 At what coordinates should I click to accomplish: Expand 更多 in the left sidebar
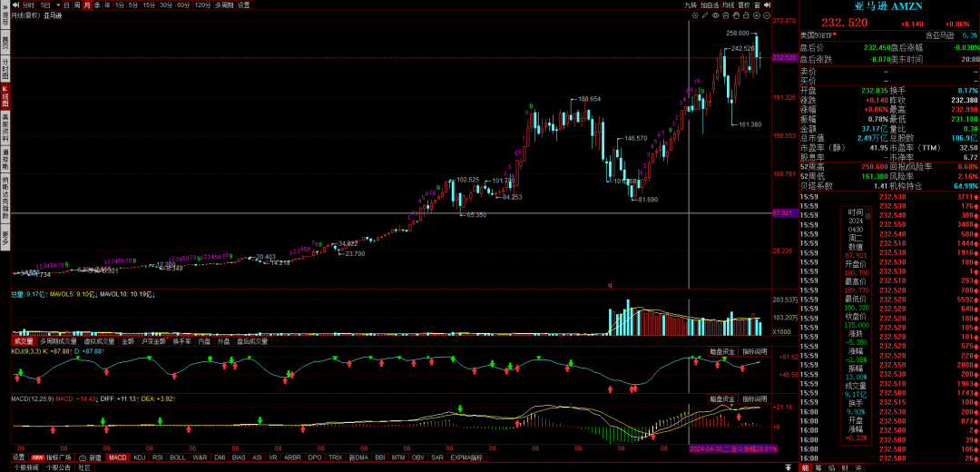pos(5,239)
